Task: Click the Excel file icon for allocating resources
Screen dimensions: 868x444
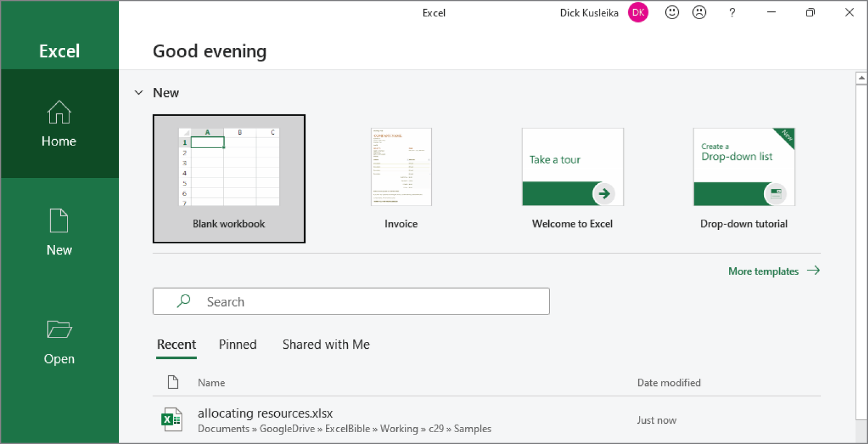Action: pos(172,420)
